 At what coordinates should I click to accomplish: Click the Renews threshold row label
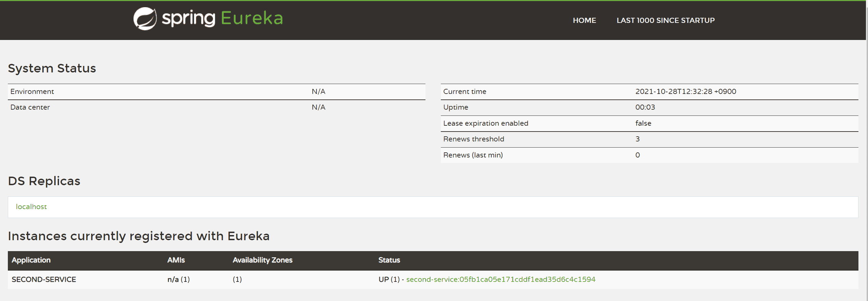[x=474, y=139]
